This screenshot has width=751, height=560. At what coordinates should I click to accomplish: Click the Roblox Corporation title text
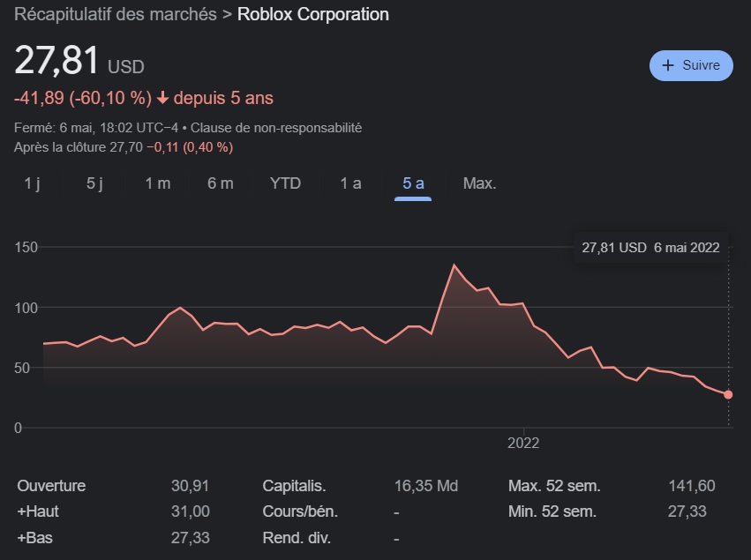[x=313, y=14]
